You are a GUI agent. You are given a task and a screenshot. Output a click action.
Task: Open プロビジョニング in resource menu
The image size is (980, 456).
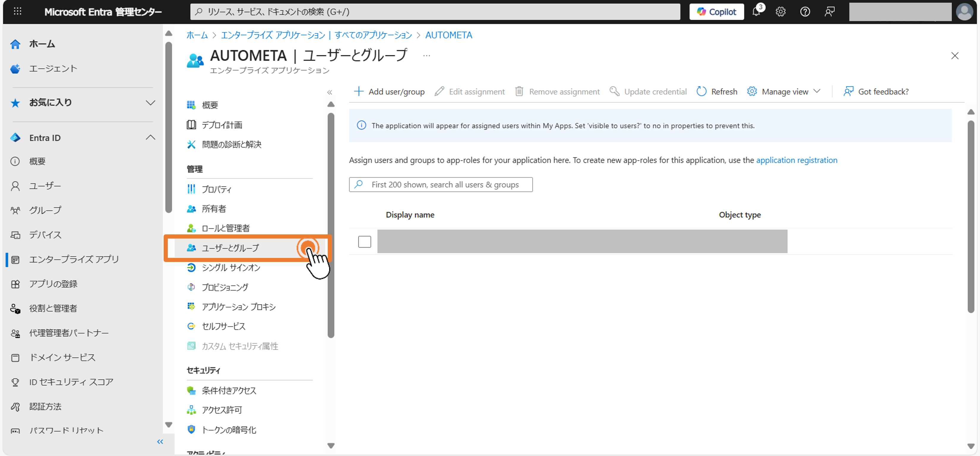[225, 287]
